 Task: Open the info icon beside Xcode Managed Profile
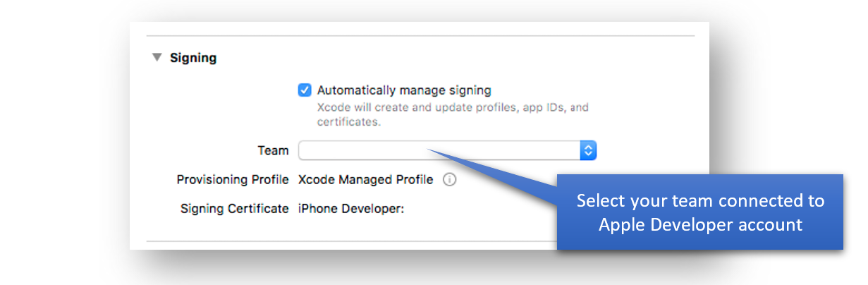coord(449,180)
